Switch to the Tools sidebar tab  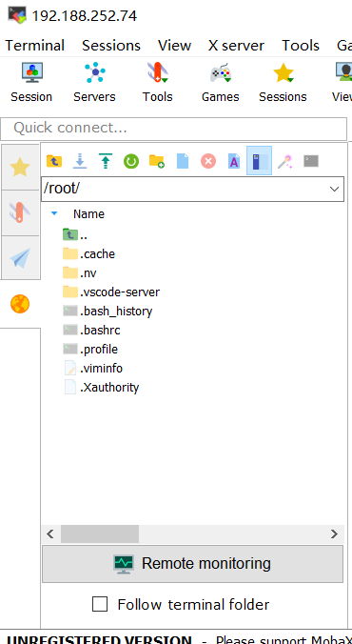[20, 212]
